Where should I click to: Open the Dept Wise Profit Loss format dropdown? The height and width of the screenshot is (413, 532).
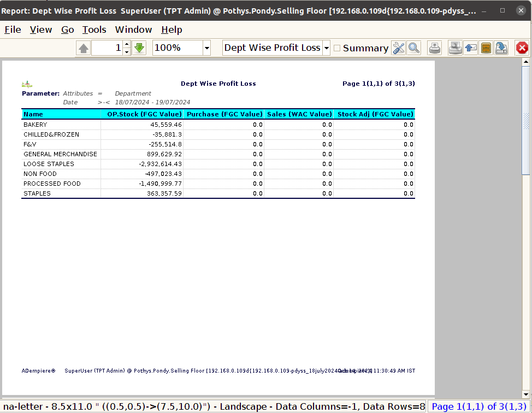327,48
